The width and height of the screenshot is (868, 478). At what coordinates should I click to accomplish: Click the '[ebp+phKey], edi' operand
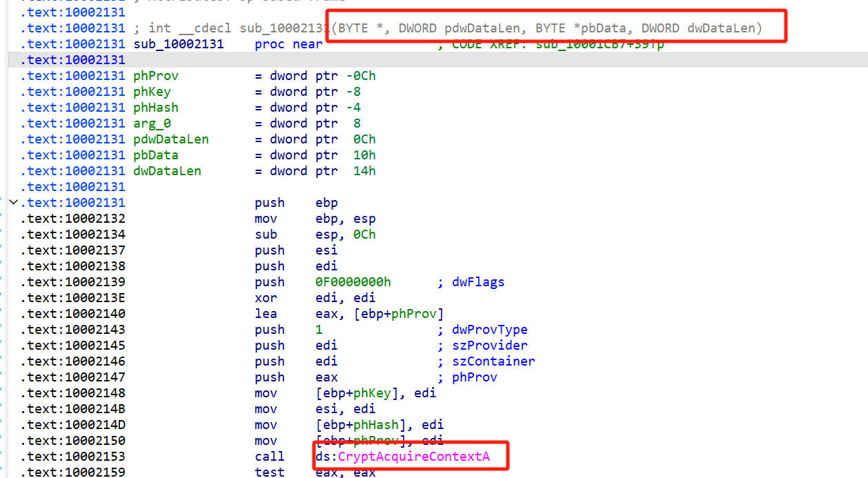376,393
